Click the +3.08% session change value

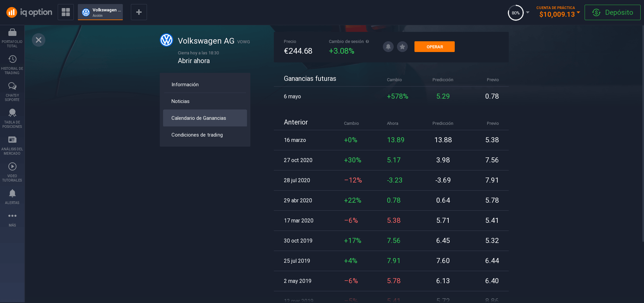pyautogui.click(x=341, y=51)
